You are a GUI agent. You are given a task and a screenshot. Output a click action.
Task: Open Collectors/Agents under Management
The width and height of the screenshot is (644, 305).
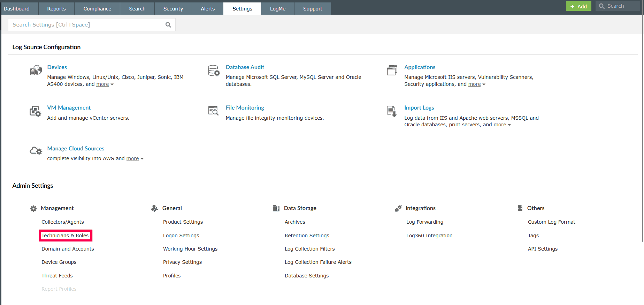pyautogui.click(x=63, y=222)
